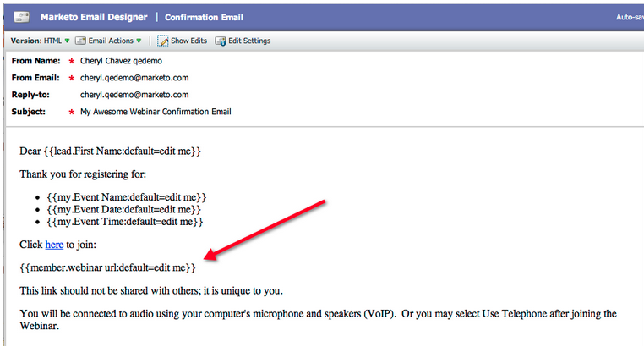Click the Show Edits pencil icon

[162, 41]
